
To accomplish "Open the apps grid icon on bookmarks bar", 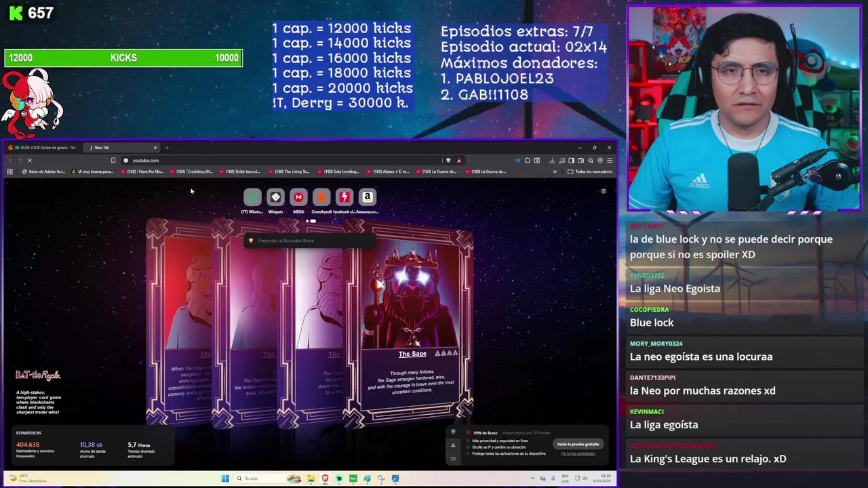I will point(9,171).
